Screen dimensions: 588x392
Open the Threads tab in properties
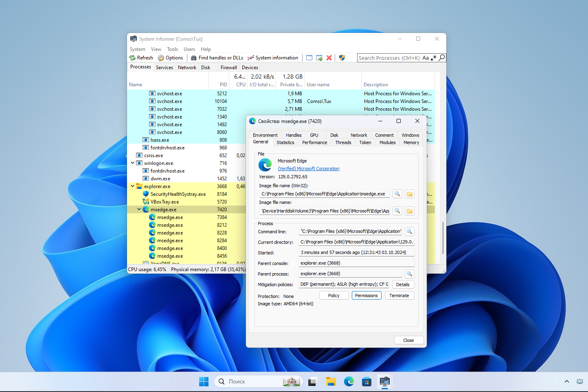click(343, 142)
